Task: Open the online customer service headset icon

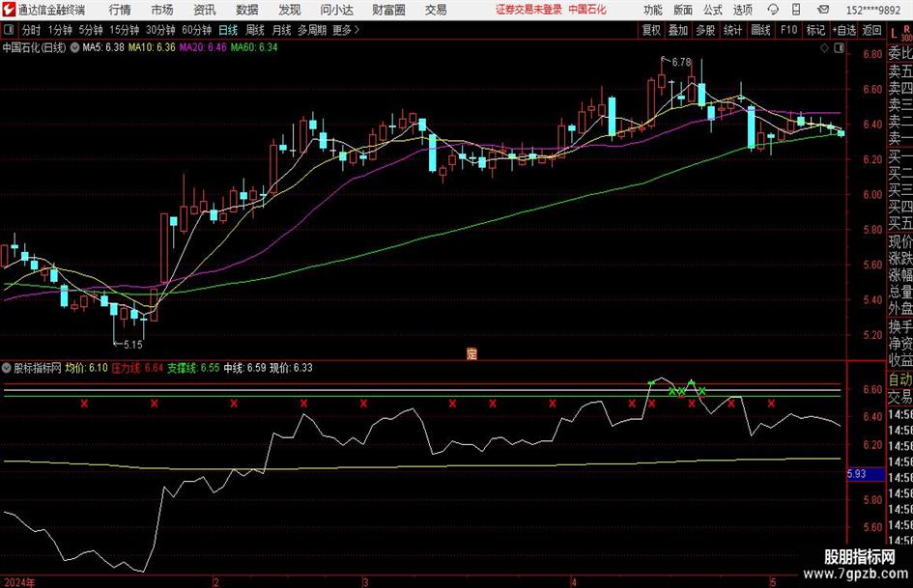Action: 773,10
